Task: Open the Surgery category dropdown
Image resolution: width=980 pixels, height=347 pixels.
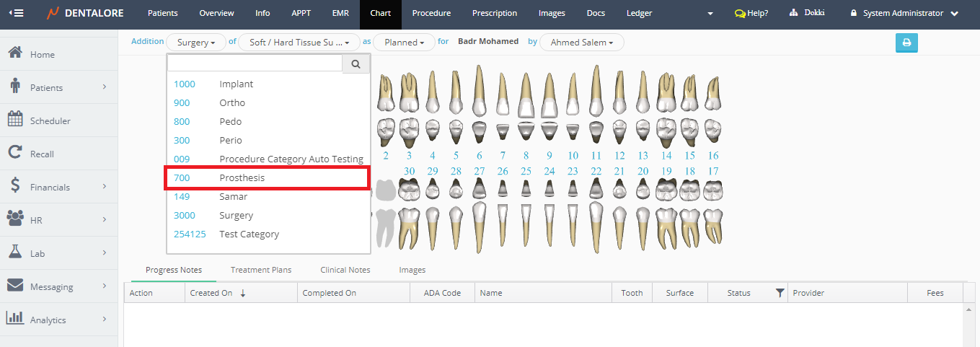Action: point(196,43)
